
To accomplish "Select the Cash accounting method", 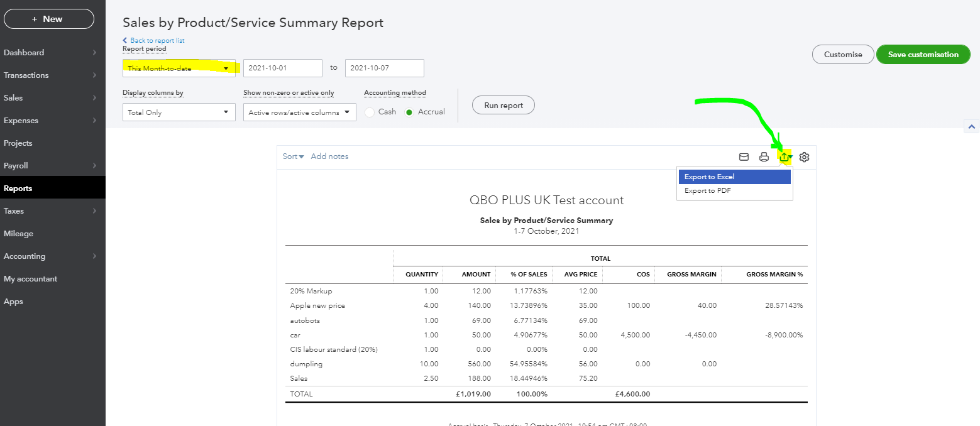I will (370, 112).
